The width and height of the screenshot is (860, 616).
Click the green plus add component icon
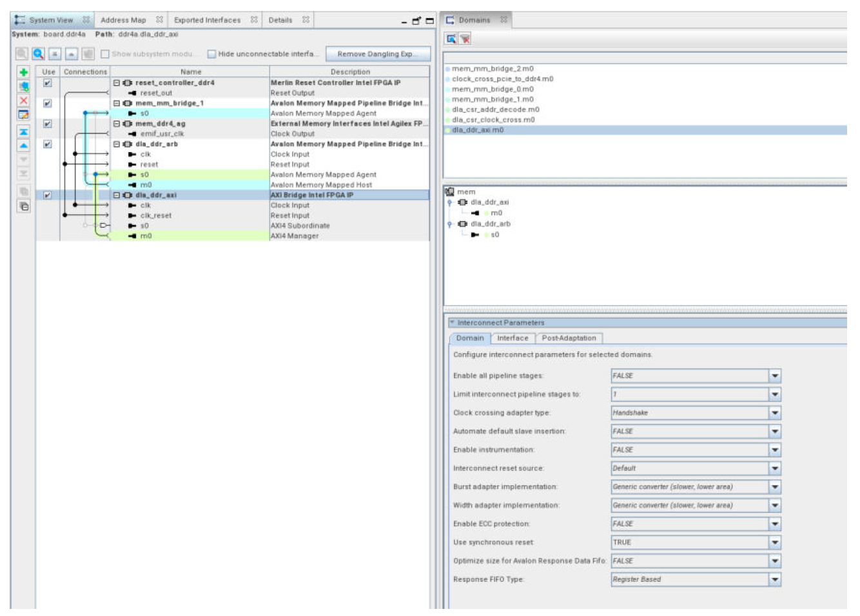[x=24, y=72]
